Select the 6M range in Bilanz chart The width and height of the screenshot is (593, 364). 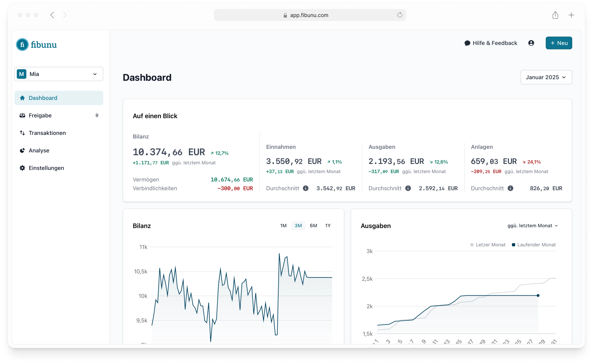314,226
